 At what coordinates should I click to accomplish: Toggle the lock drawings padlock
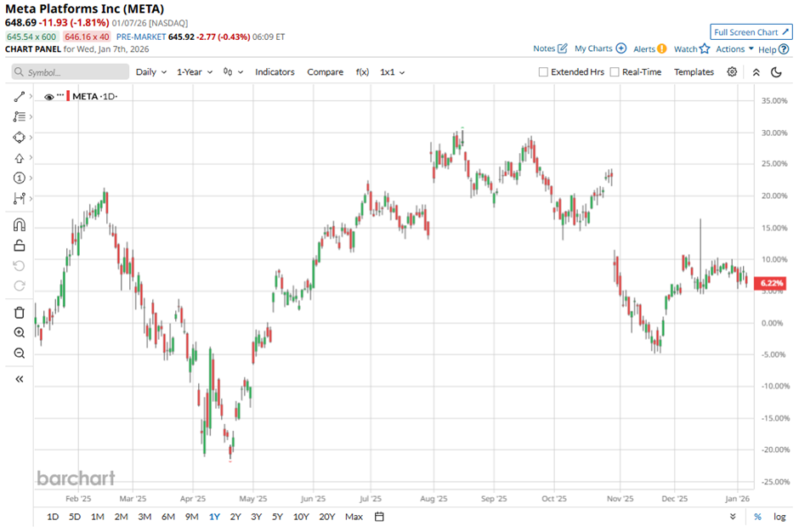pos(19,246)
